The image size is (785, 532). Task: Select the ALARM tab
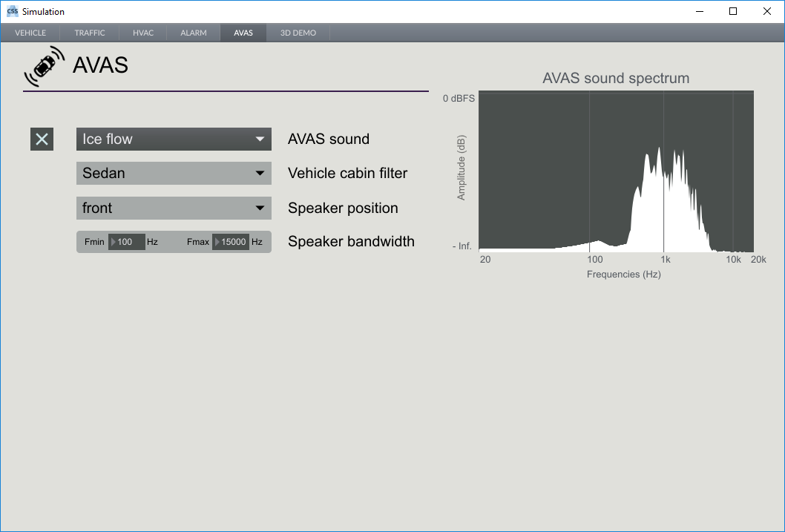click(194, 33)
